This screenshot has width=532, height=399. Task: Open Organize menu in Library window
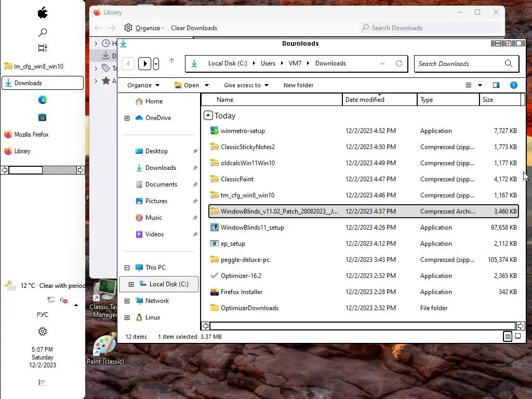[144, 28]
